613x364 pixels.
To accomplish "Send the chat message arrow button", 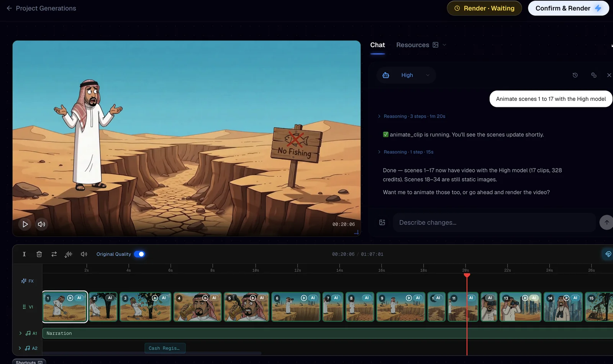I will pyautogui.click(x=606, y=223).
